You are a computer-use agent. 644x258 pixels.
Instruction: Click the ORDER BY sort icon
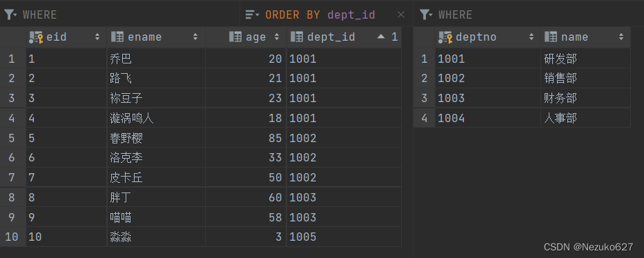(252, 14)
